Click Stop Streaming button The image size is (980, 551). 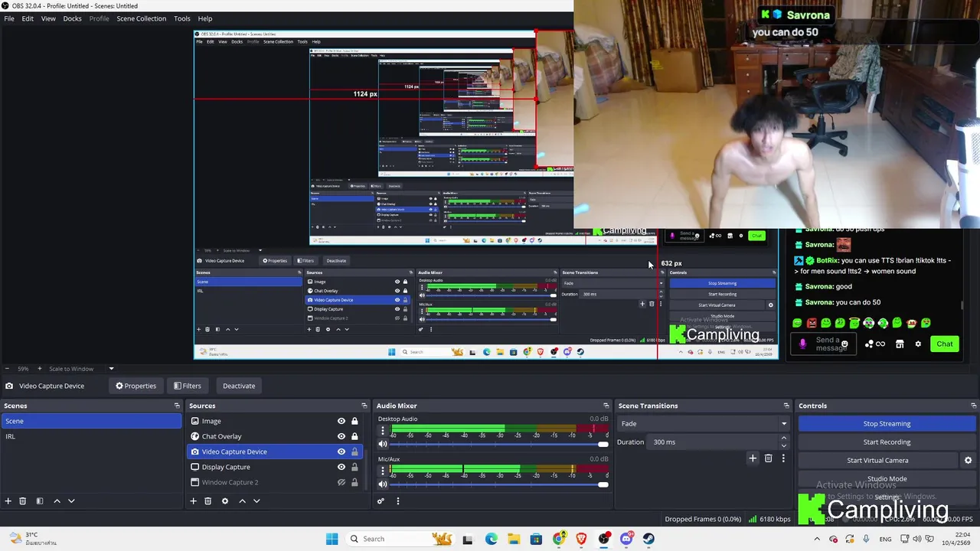887,424
